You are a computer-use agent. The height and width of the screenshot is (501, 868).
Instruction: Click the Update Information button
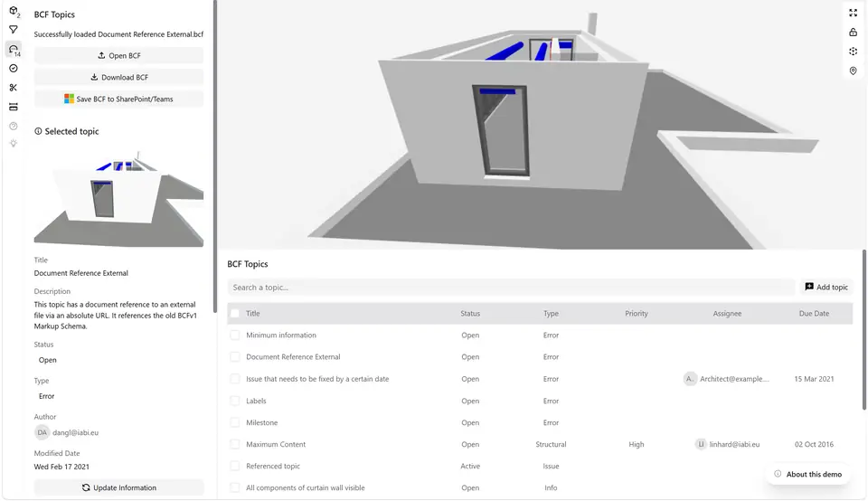point(119,487)
